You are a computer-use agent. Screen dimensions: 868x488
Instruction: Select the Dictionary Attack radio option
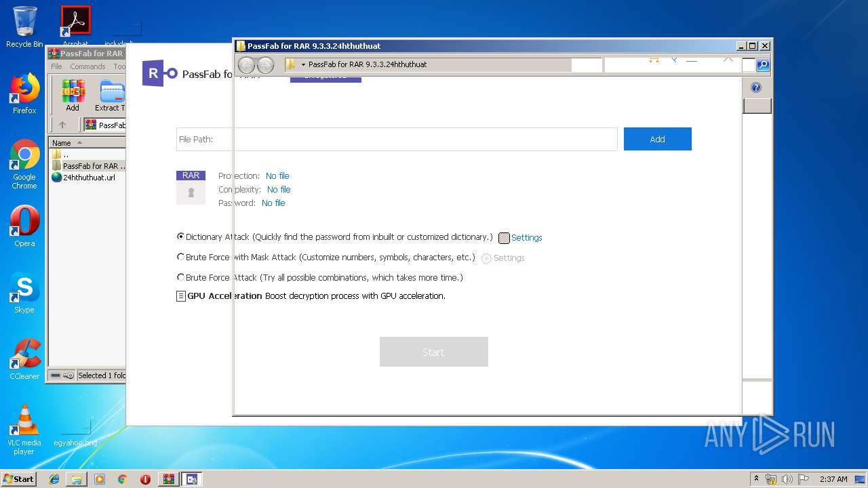pyautogui.click(x=180, y=237)
